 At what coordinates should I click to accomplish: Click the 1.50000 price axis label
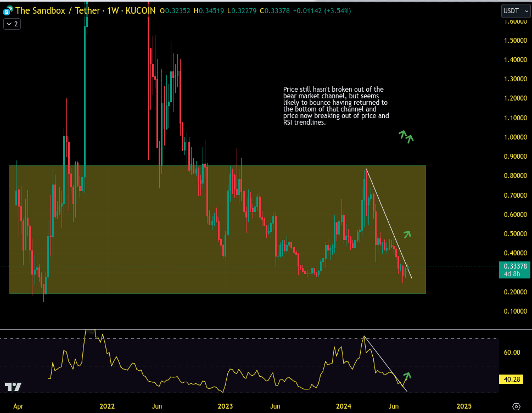[x=516, y=41]
